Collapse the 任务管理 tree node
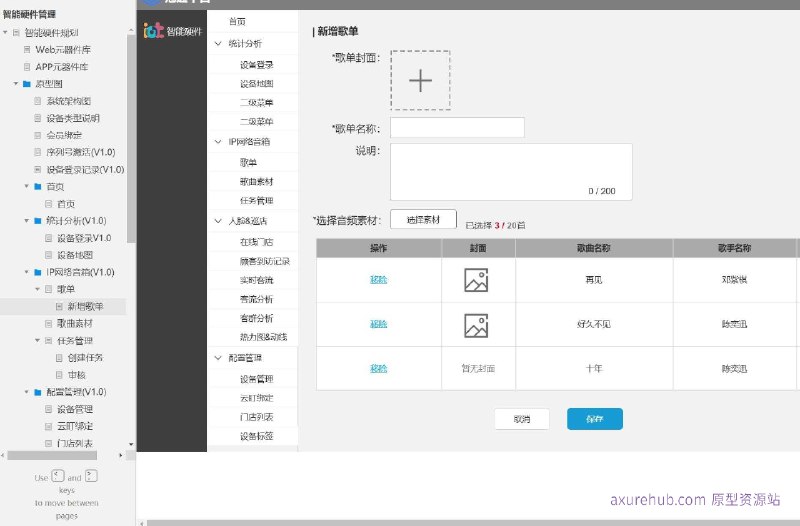Screen dimensions: 800x526 [37, 340]
